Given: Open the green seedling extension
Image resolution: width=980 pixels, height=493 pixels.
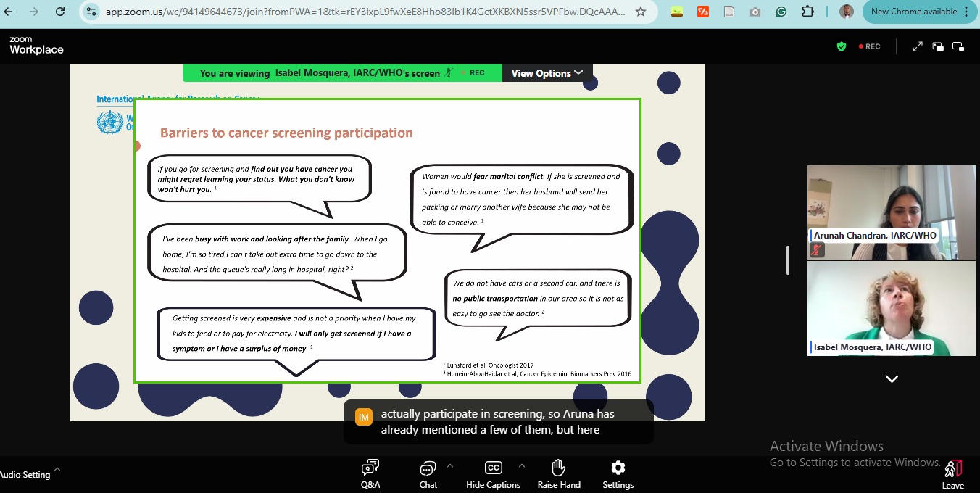Looking at the screenshot, I should [x=676, y=12].
